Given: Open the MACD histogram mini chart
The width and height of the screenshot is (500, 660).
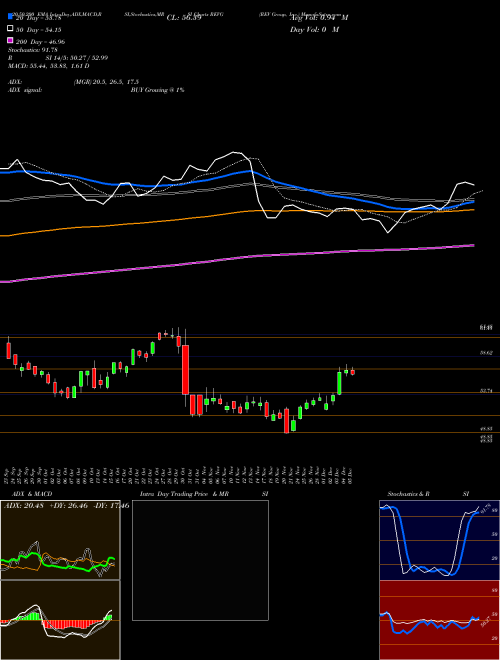Looking at the screenshot, I should [60, 620].
